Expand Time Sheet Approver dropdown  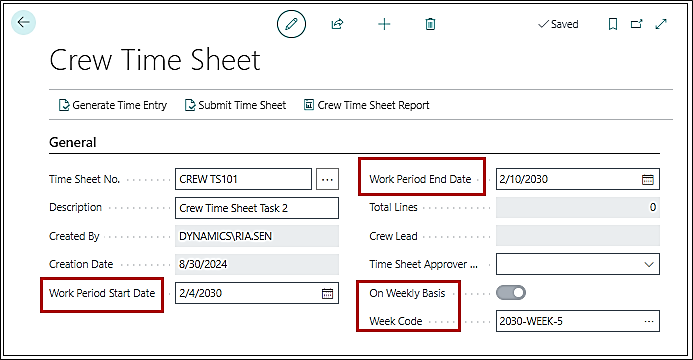pyautogui.click(x=648, y=264)
